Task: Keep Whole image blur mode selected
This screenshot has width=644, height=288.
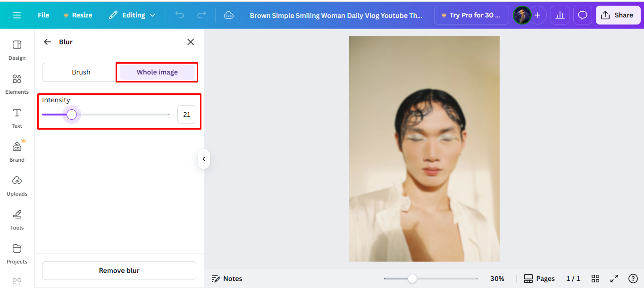Action: (x=157, y=72)
